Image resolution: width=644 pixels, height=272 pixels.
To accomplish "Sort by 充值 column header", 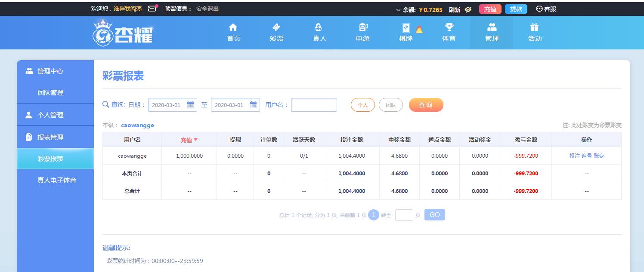I will tap(189, 140).
